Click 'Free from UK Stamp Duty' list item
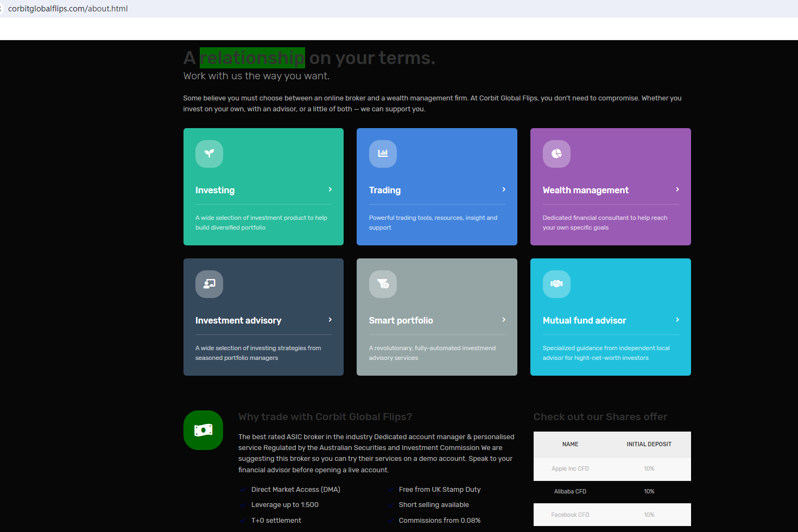The width and height of the screenshot is (798, 532). pyautogui.click(x=440, y=490)
